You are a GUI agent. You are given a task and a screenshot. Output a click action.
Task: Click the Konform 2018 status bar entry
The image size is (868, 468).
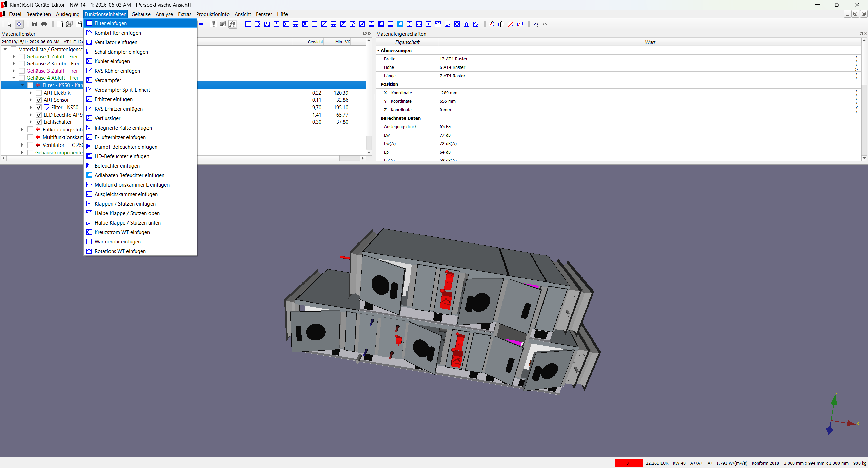(x=765, y=463)
